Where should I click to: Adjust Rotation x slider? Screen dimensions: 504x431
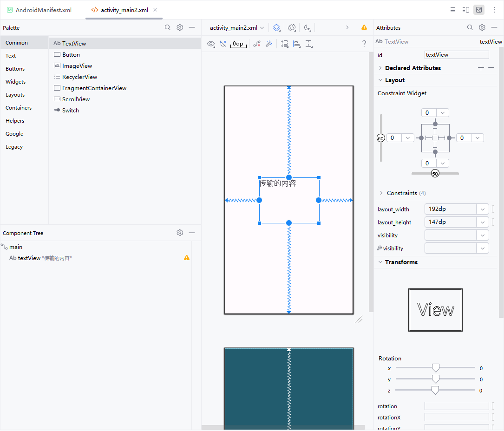point(436,368)
